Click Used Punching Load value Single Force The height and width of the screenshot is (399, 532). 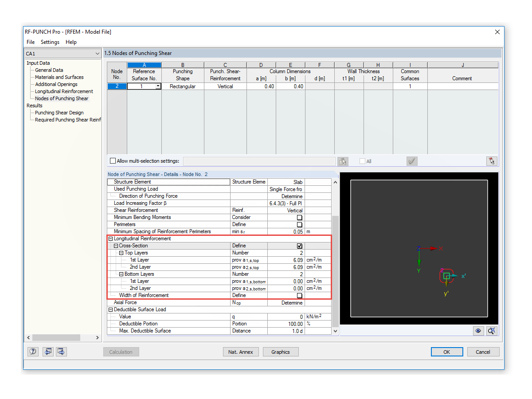[286, 189]
